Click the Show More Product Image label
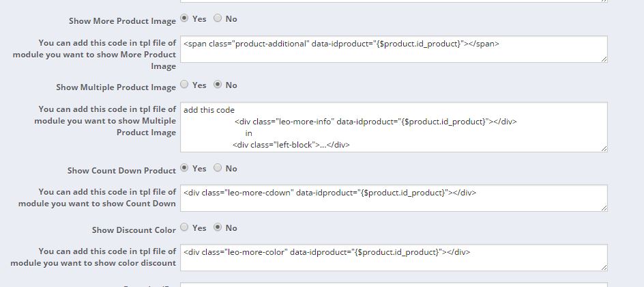The image size is (644, 287). [122, 21]
